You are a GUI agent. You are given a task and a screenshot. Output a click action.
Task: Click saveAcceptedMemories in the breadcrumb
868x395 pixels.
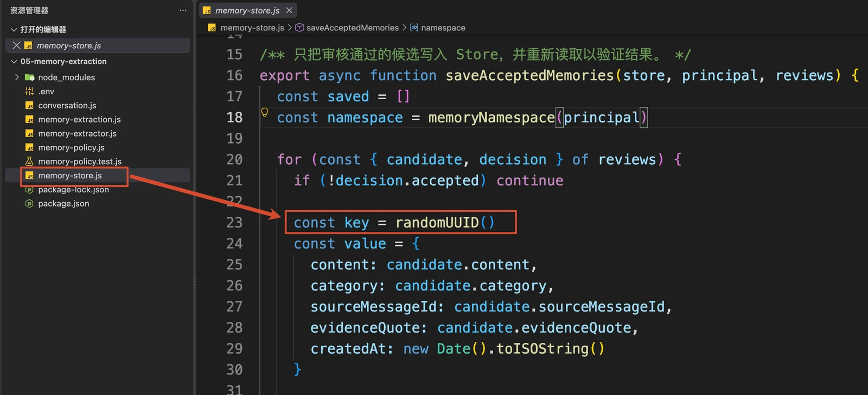coord(353,28)
